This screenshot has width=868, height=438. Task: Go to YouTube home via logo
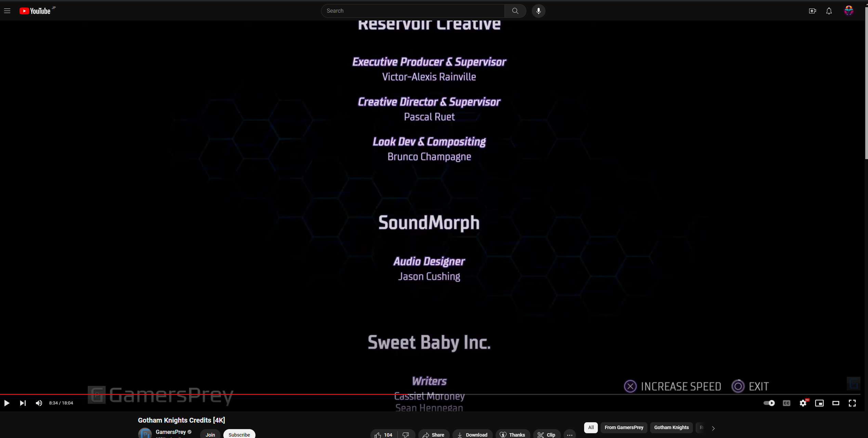[35, 11]
